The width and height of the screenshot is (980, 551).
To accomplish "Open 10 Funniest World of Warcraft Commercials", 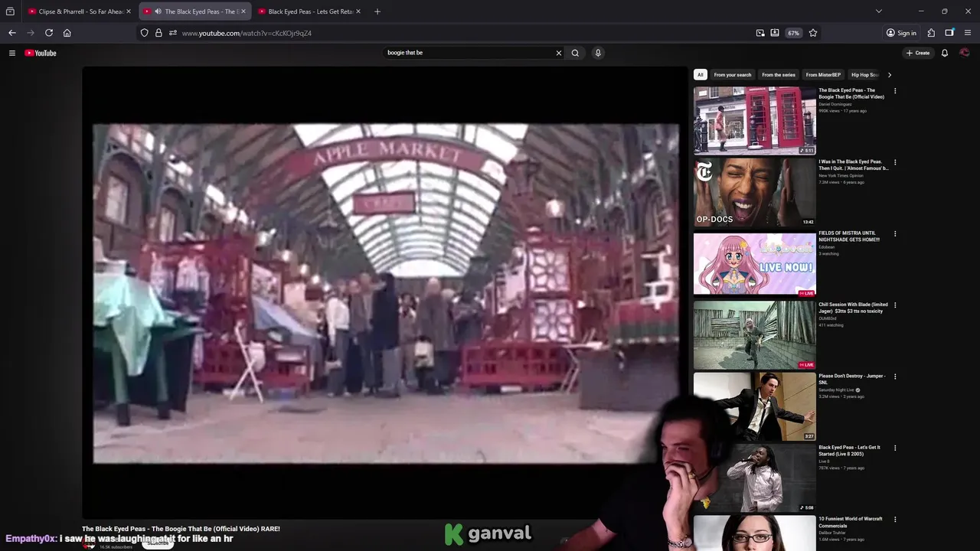I will point(850,522).
